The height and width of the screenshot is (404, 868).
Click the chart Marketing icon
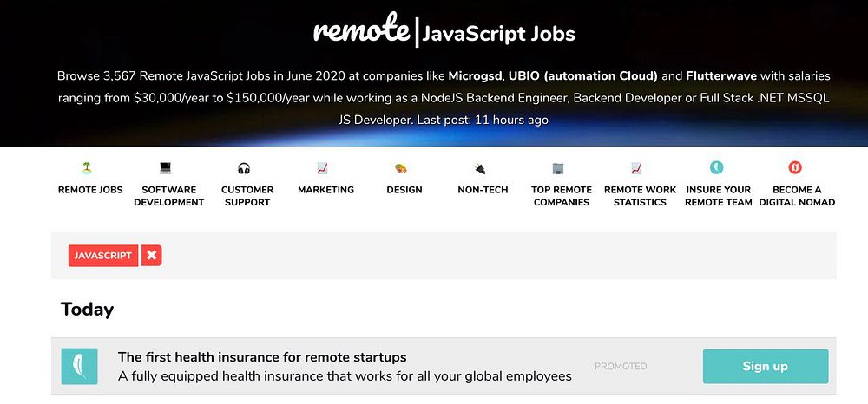pos(322,168)
